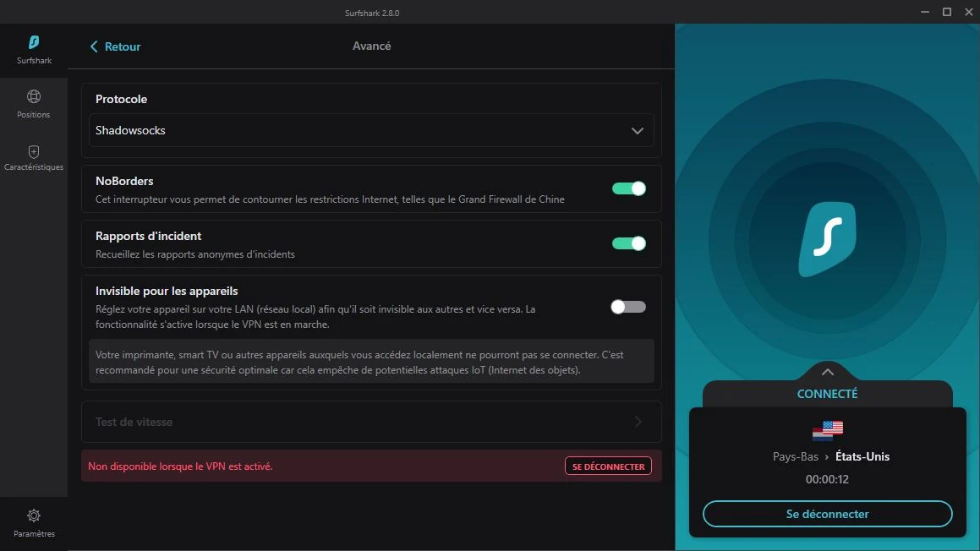Click the Rapports d'incident heading
Image resolution: width=980 pixels, height=551 pixels.
click(148, 236)
